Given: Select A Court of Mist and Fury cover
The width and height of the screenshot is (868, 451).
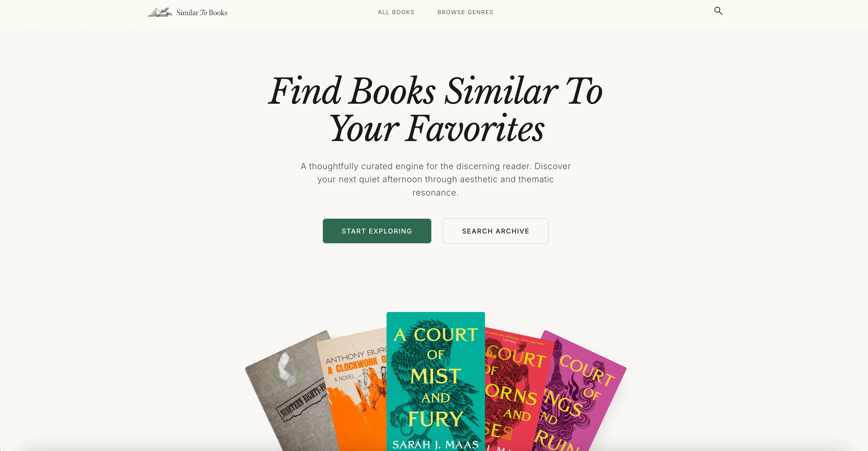Looking at the screenshot, I should pos(436,381).
